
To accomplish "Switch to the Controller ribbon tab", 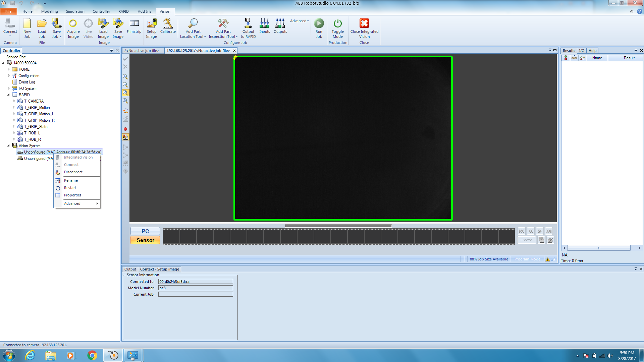I will tap(101, 11).
